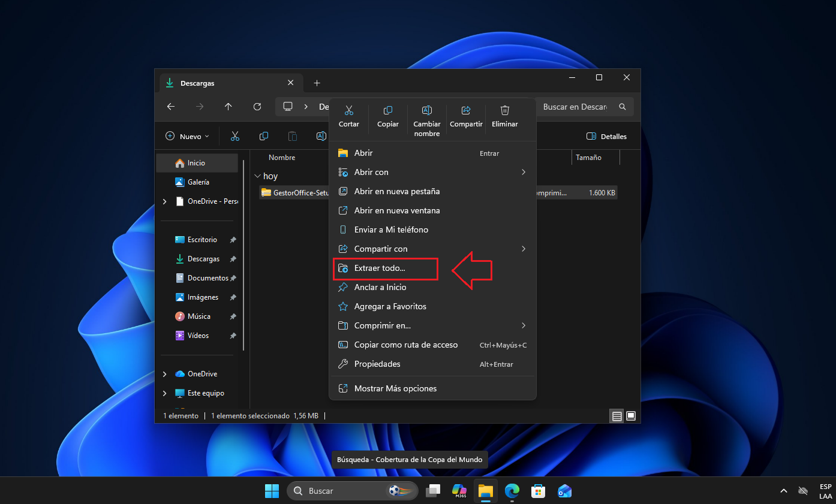
Task: Open Microsoft Store on the taskbar
Action: [x=539, y=491]
